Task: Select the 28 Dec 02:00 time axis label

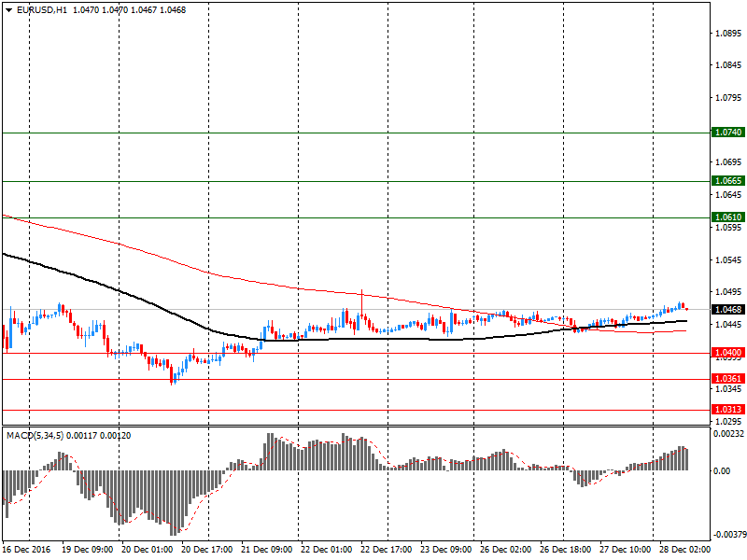Action: tap(685, 550)
